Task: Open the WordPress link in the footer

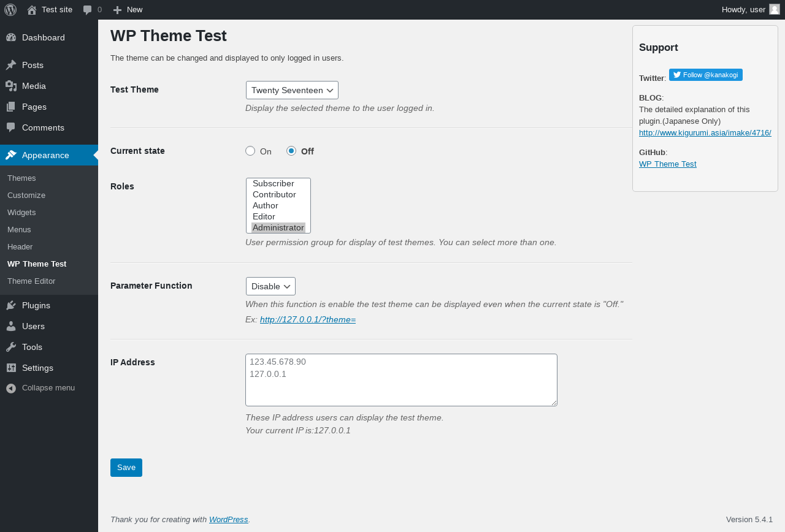Action: (x=229, y=519)
